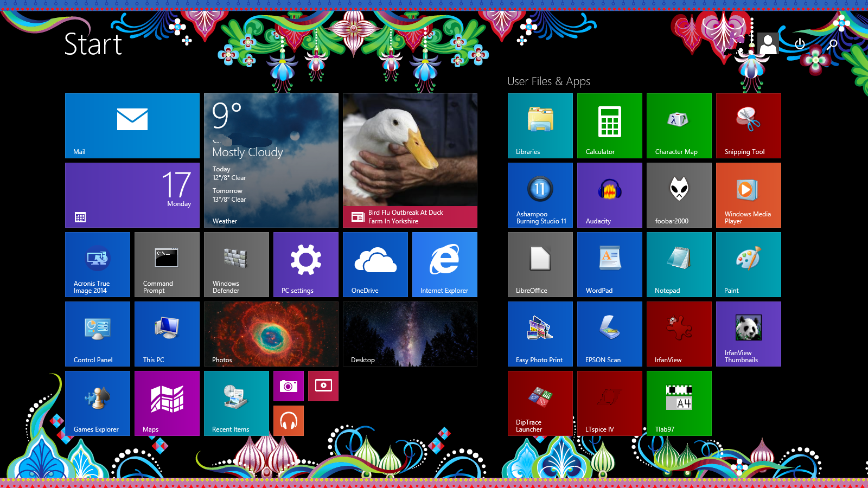The height and width of the screenshot is (488, 868).
Task: Open the This PC tile
Action: point(167,334)
